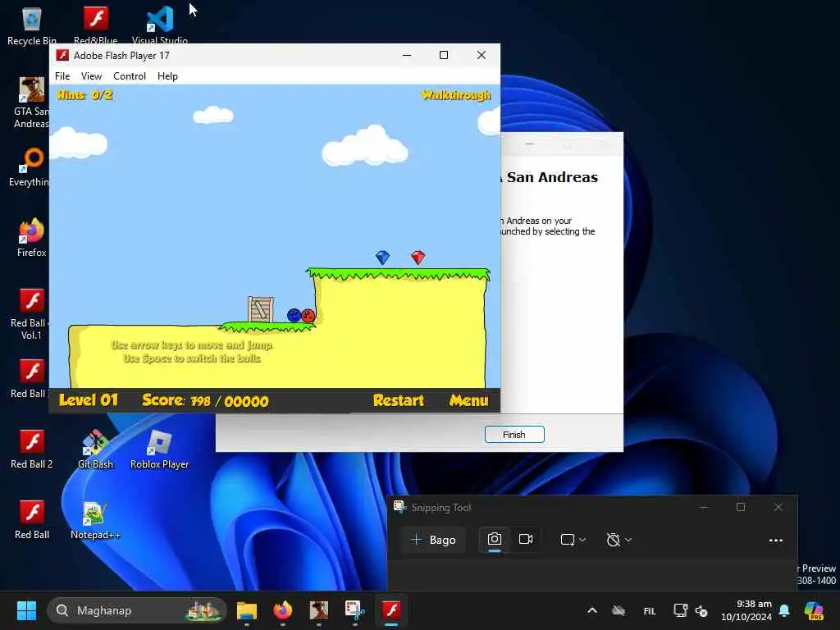Open Snipping Tool more options menu
The height and width of the screenshot is (630, 840).
(776, 540)
